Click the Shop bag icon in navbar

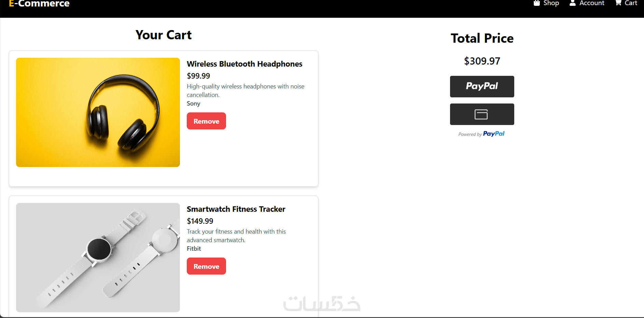pyautogui.click(x=536, y=3)
